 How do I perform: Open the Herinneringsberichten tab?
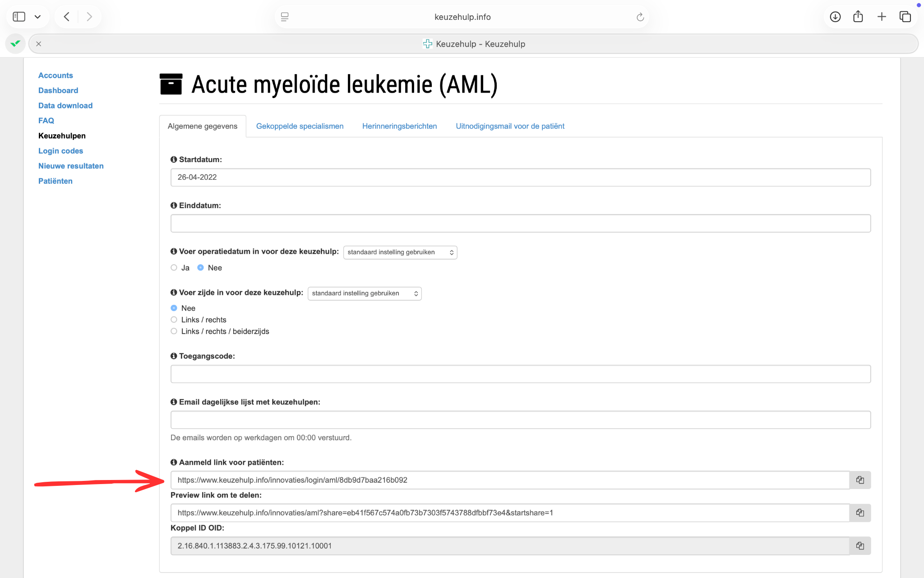pos(399,126)
